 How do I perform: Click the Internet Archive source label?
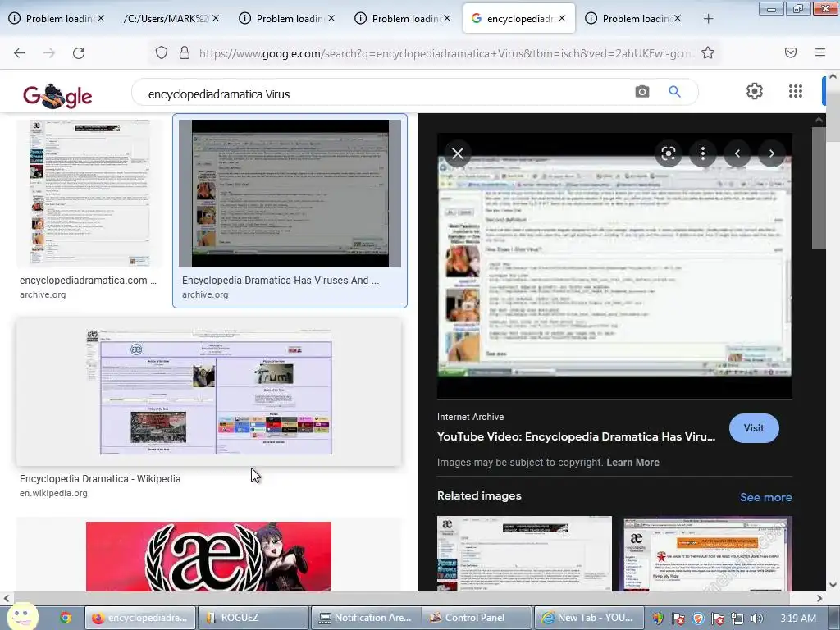pyautogui.click(x=470, y=417)
